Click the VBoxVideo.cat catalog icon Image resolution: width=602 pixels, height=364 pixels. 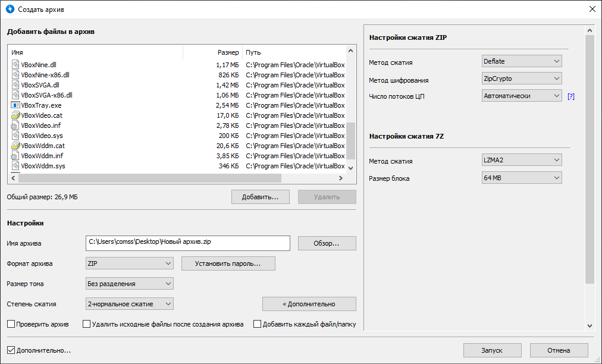click(x=15, y=115)
